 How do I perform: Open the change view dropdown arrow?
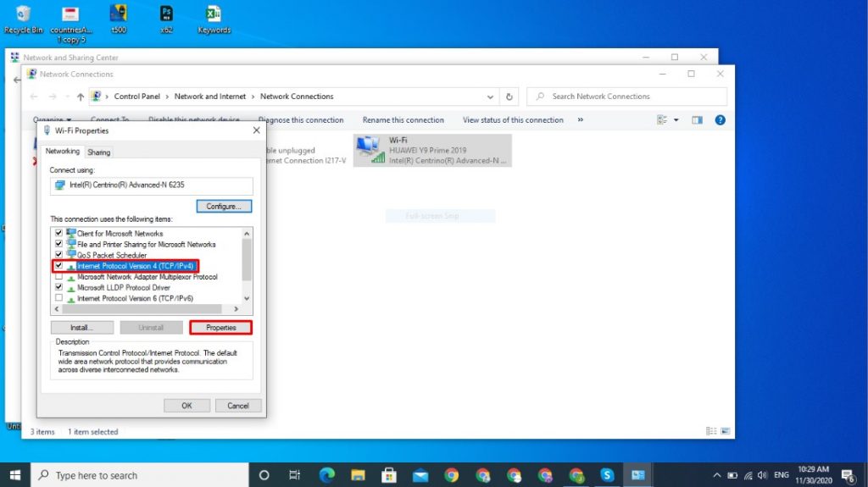tap(676, 120)
